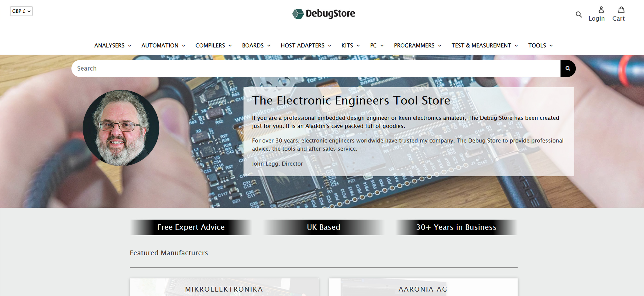Expand the COMPILERS dropdown
Image resolution: width=644 pixels, height=296 pixels.
214,45
